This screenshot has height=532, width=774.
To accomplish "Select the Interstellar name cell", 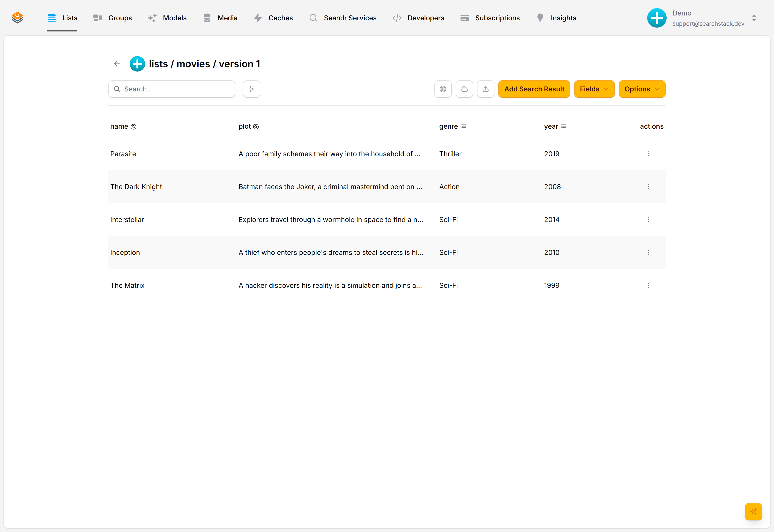I will coord(127,220).
